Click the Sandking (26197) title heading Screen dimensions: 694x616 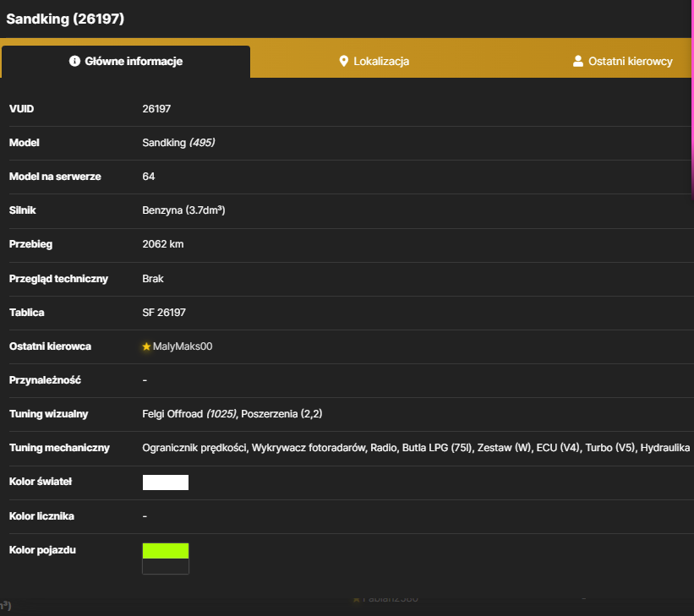(65, 19)
